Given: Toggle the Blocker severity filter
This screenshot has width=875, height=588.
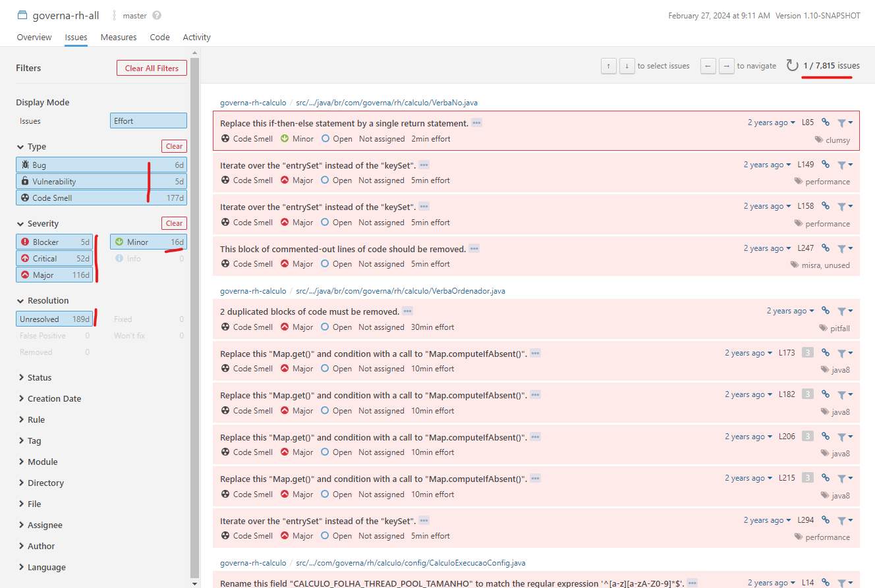Looking at the screenshot, I should (x=54, y=242).
